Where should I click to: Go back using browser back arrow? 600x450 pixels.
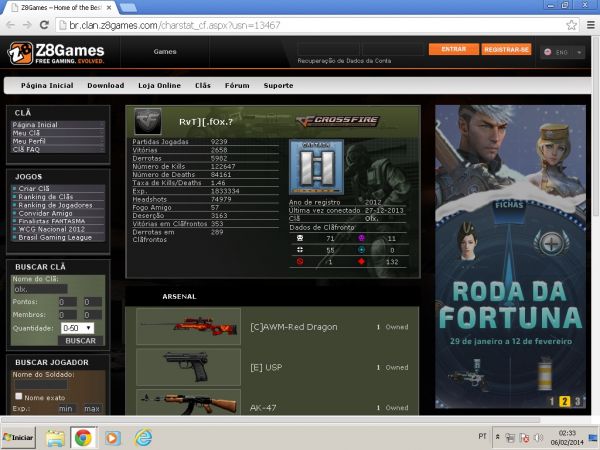coord(10,25)
